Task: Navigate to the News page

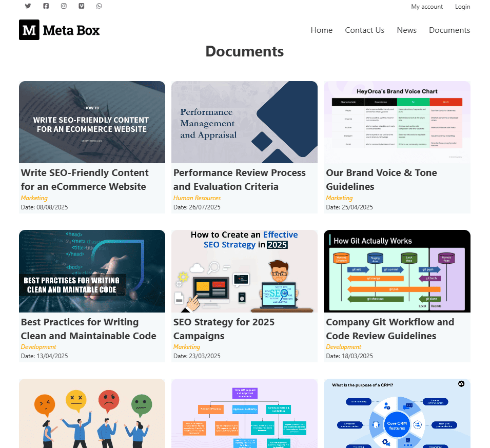Action: click(406, 30)
